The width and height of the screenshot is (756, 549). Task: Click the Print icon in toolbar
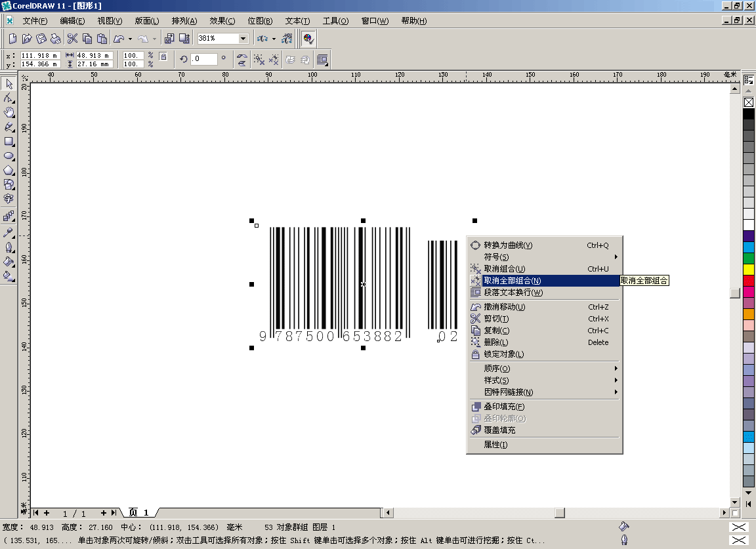point(56,39)
